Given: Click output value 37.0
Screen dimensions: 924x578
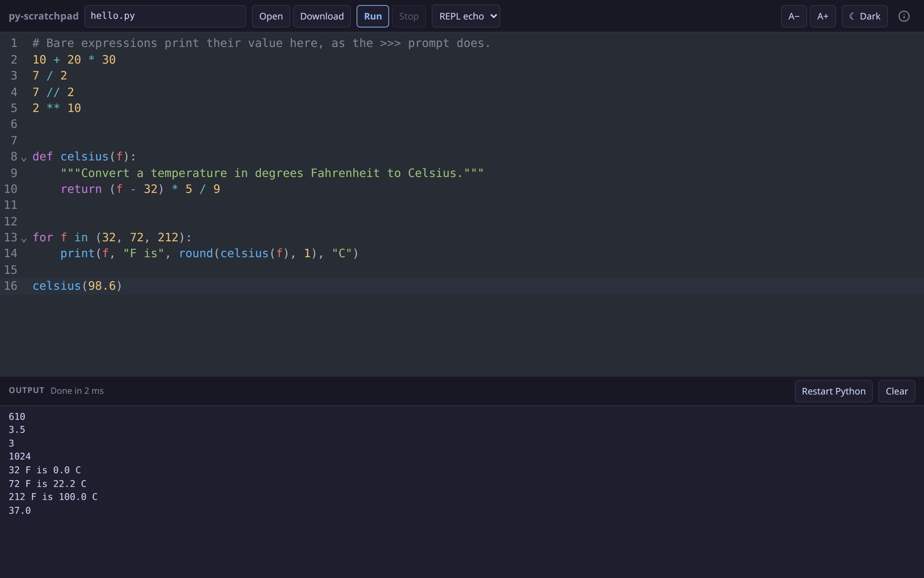Looking at the screenshot, I should pyautogui.click(x=20, y=510).
